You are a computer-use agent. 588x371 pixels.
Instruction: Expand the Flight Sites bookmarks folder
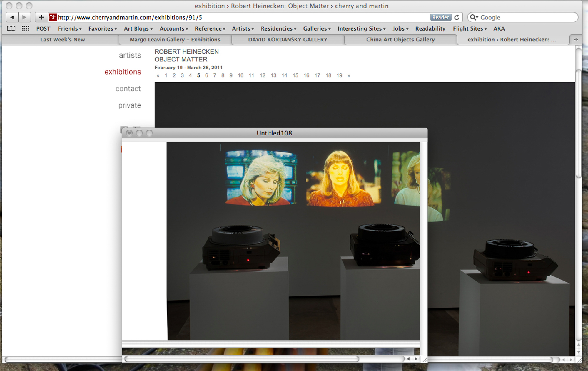[470, 28]
